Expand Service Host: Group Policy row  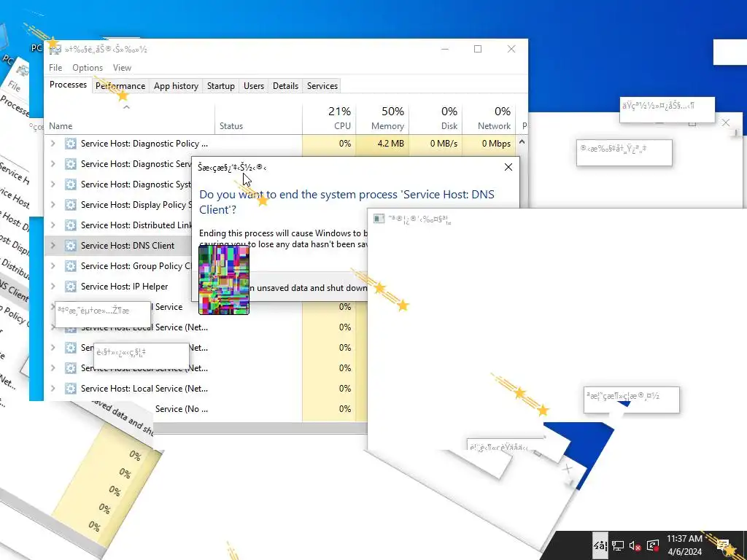[53, 266]
